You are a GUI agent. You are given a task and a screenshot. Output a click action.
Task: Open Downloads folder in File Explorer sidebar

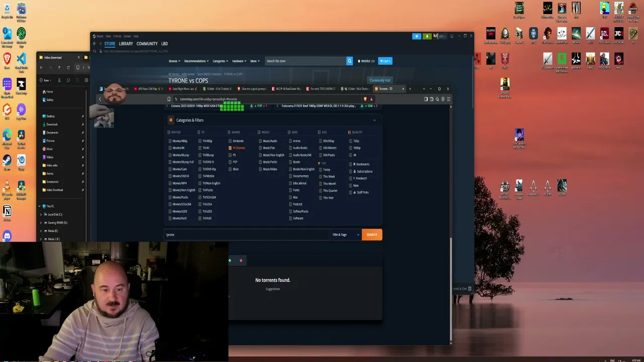tap(52, 124)
